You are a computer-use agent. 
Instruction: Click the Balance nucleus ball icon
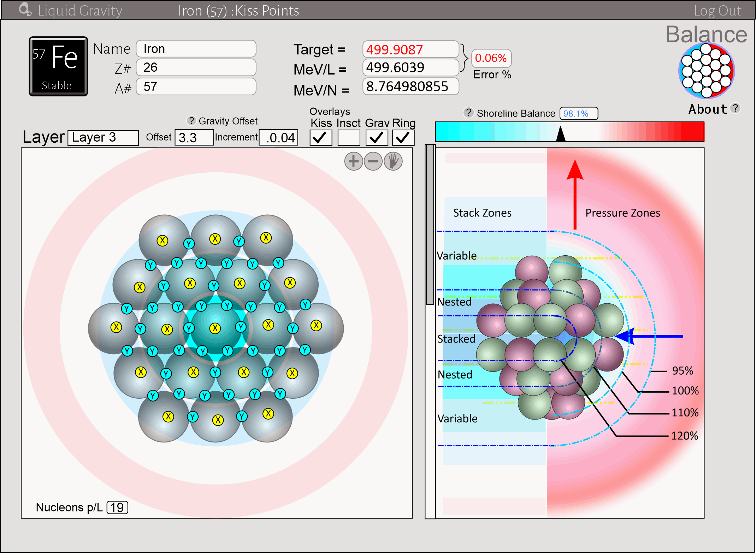[706, 71]
